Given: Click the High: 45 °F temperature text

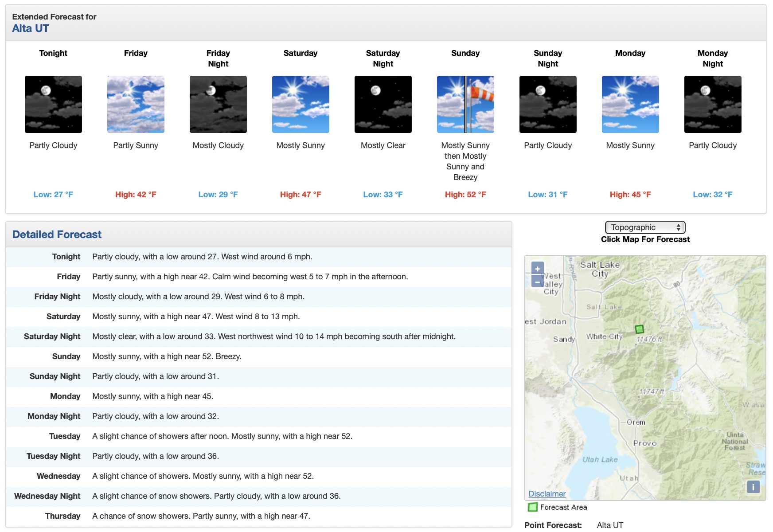Looking at the screenshot, I should 630,195.
